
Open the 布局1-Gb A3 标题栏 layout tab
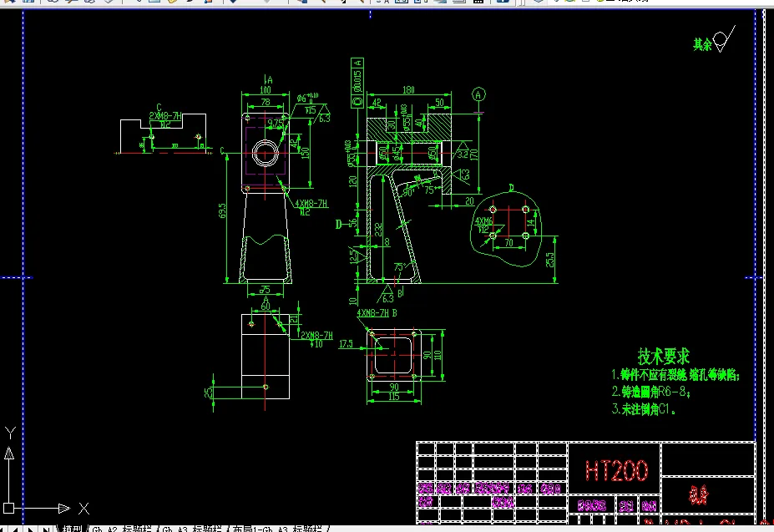tap(277, 529)
